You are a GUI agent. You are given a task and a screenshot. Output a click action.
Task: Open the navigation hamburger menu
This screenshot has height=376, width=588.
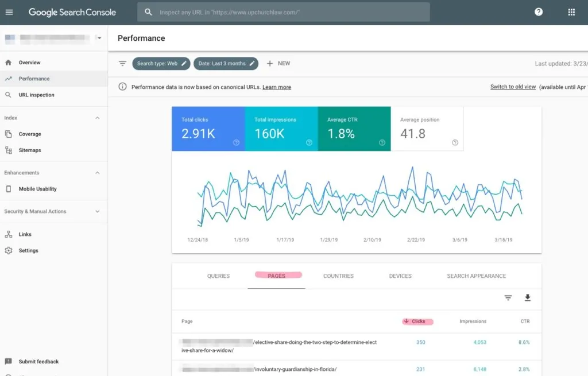point(9,12)
